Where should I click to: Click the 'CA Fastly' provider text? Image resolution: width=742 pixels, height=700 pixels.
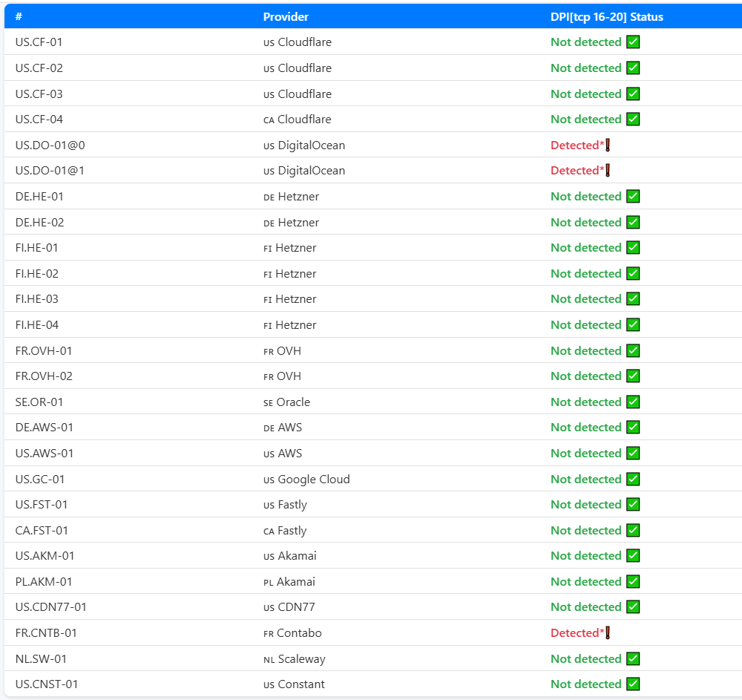tap(285, 531)
